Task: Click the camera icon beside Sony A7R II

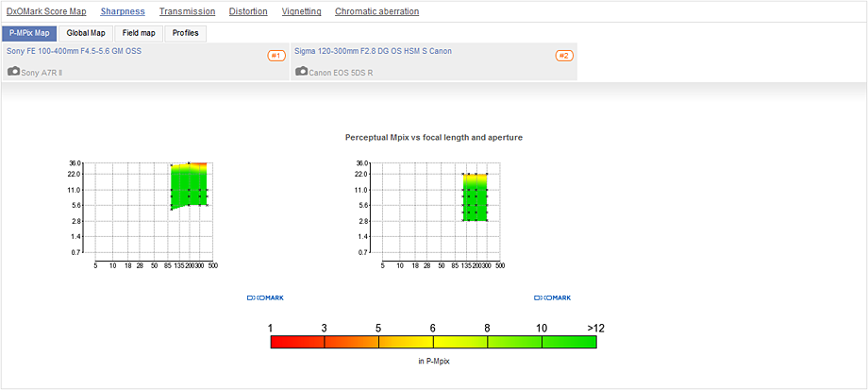Action: coord(14,72)
